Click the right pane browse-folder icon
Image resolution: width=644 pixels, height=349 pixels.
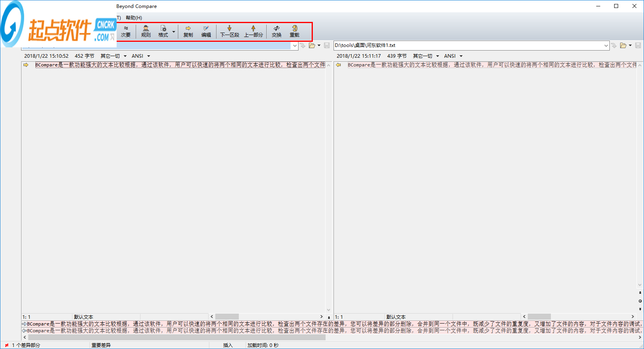[623, 45]
